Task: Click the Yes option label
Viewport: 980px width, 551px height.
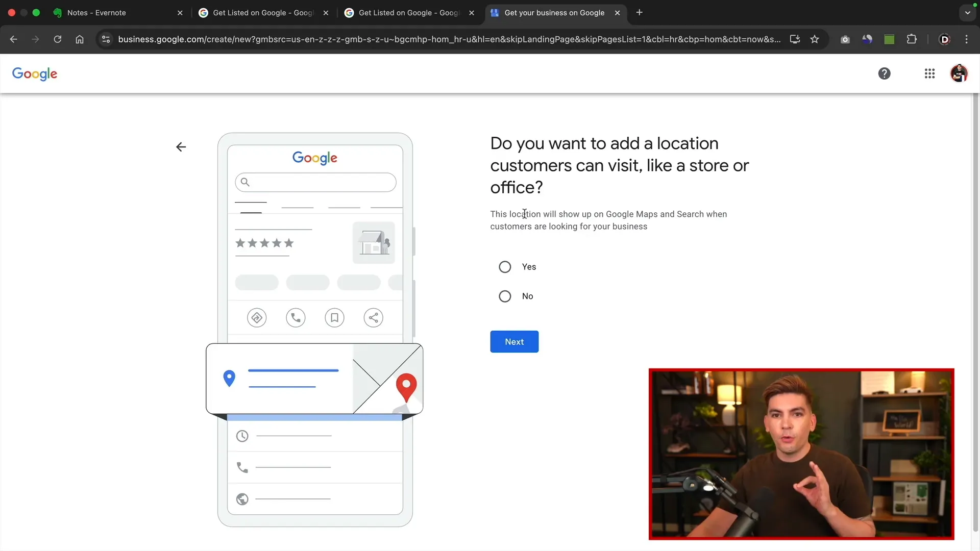Action: point(529,267)
